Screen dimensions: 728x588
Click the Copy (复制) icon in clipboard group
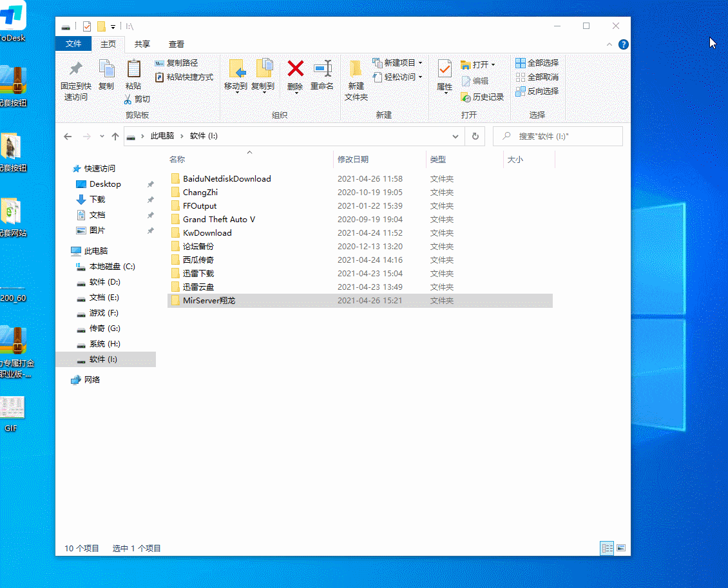tap(106, 69)
